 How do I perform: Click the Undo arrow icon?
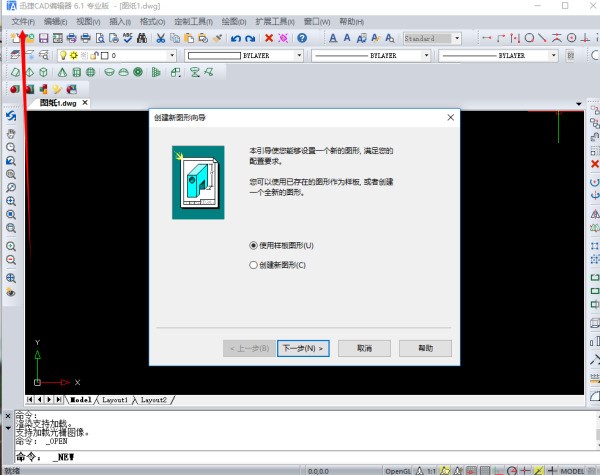tap(236, 38)
